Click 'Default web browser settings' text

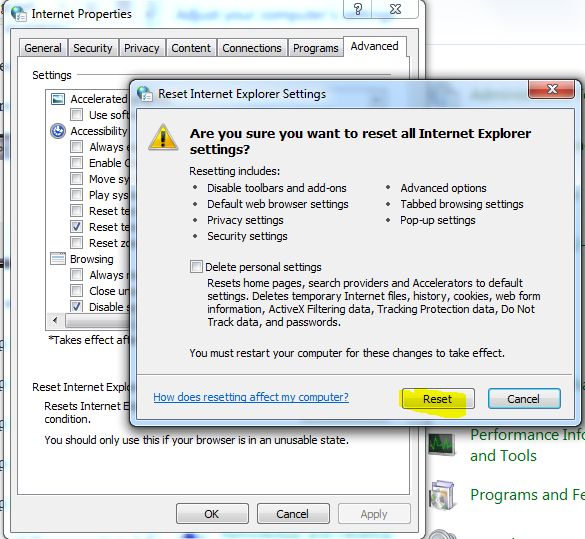click(x=278, y=204)
